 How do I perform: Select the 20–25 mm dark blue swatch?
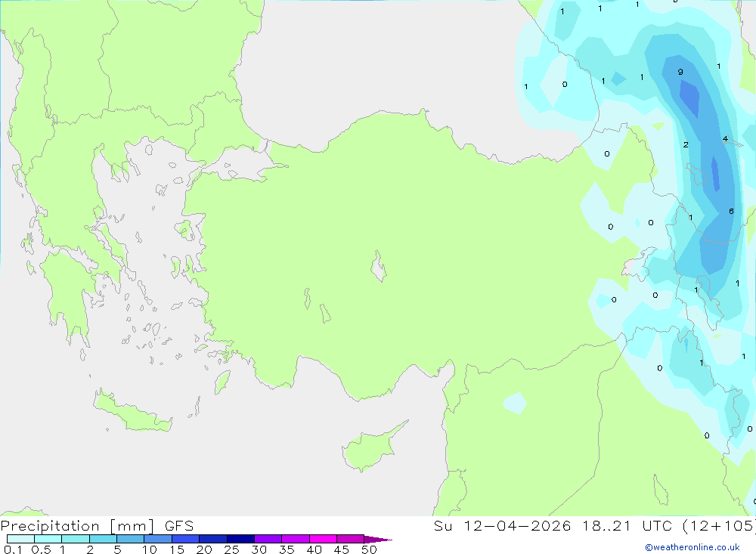[x=213, y=539]
